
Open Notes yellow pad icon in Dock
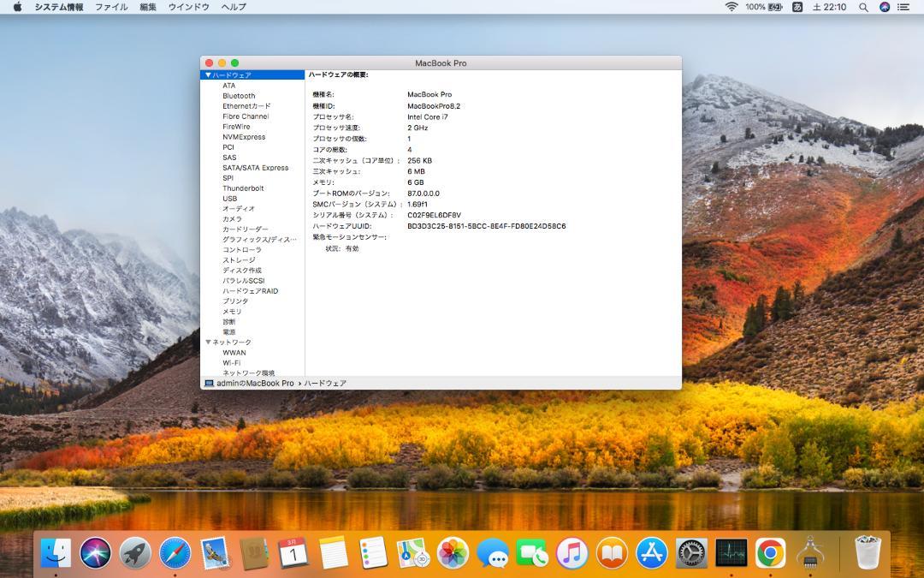click(x=334, y=554)
